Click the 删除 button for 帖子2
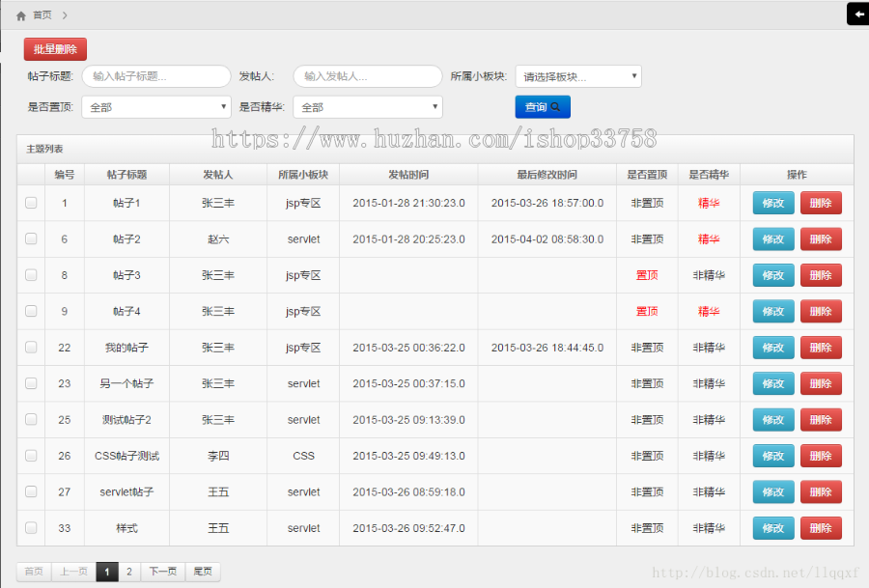869x588 pixels. 822,239
